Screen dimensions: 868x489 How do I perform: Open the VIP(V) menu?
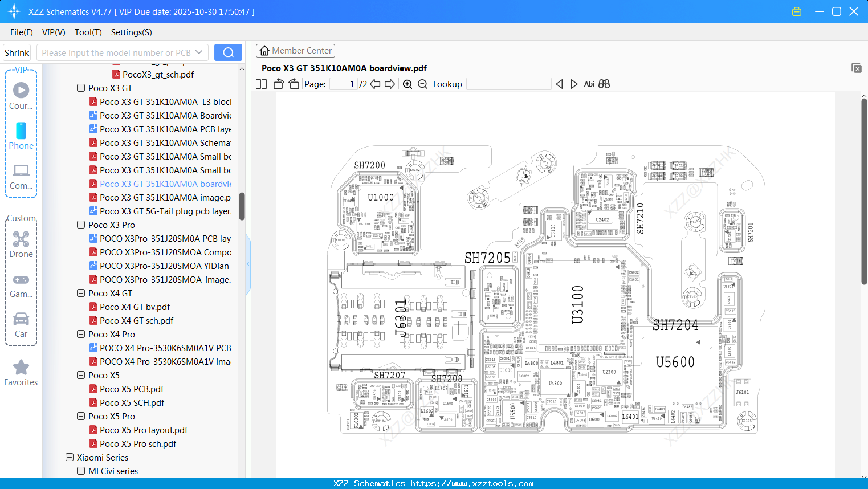[54, 32]
